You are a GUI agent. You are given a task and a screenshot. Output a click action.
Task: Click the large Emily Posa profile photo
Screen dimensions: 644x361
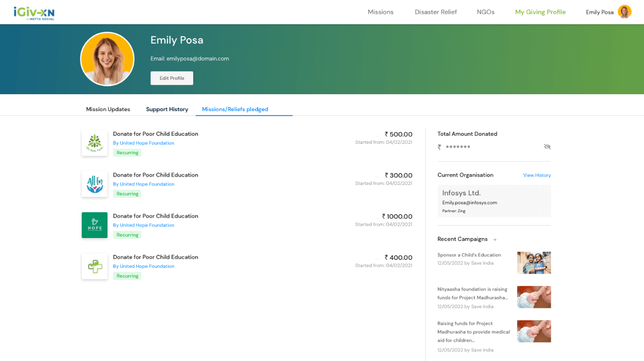point(107,59)
